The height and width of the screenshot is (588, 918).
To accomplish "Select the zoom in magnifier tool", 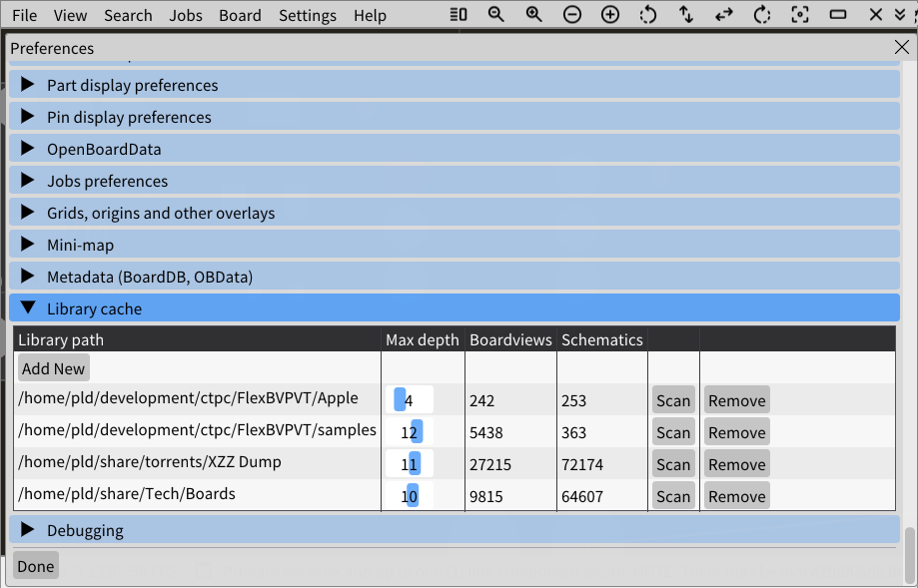I will tap(533, 15).
